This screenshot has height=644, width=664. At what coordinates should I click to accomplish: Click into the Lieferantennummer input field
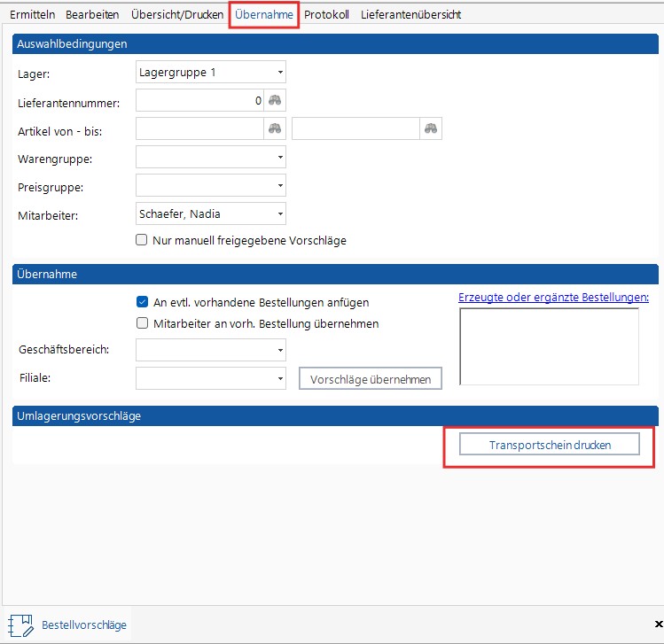199,101
